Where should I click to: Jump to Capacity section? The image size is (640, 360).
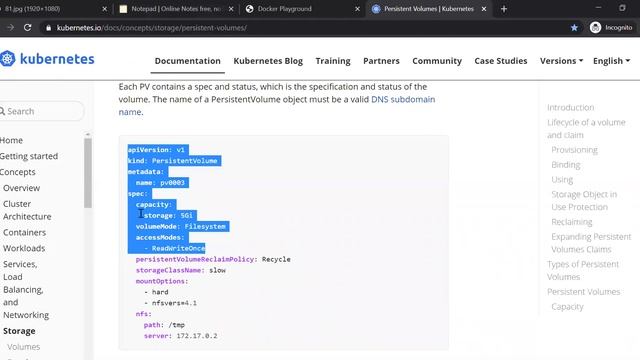[567, 307]
